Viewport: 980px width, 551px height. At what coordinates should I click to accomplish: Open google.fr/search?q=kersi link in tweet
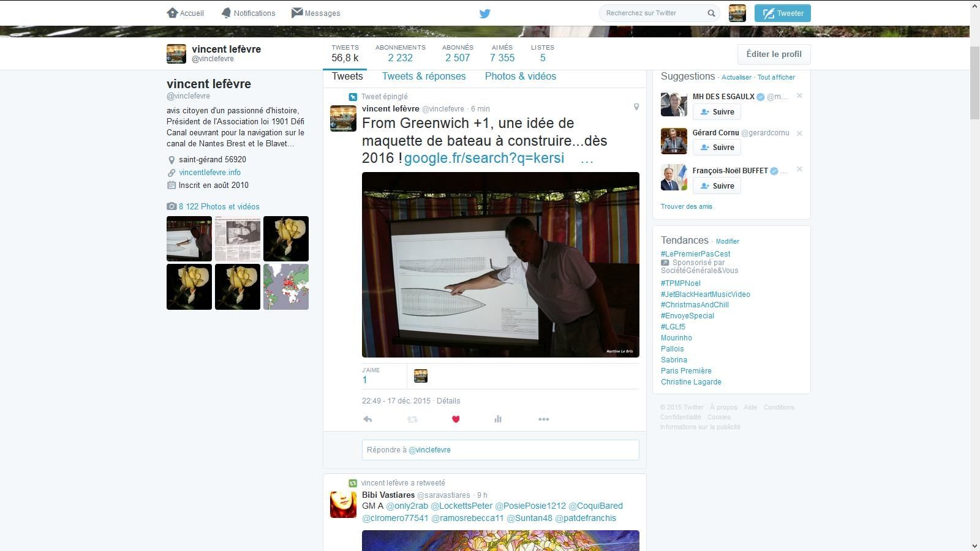484,158
